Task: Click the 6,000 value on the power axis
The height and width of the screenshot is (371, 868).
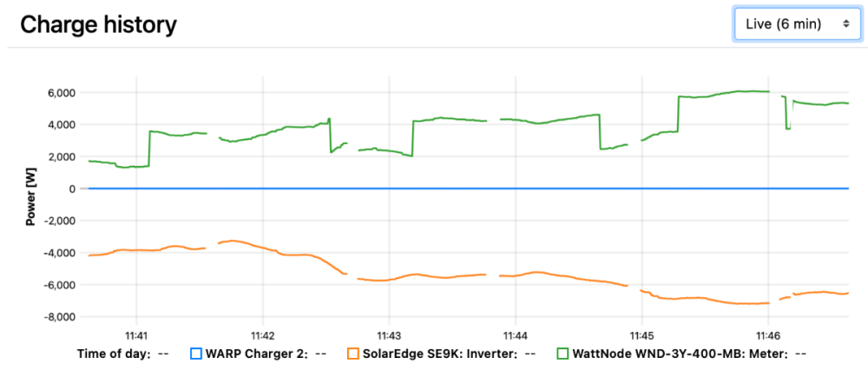Action: coord(61,92)
